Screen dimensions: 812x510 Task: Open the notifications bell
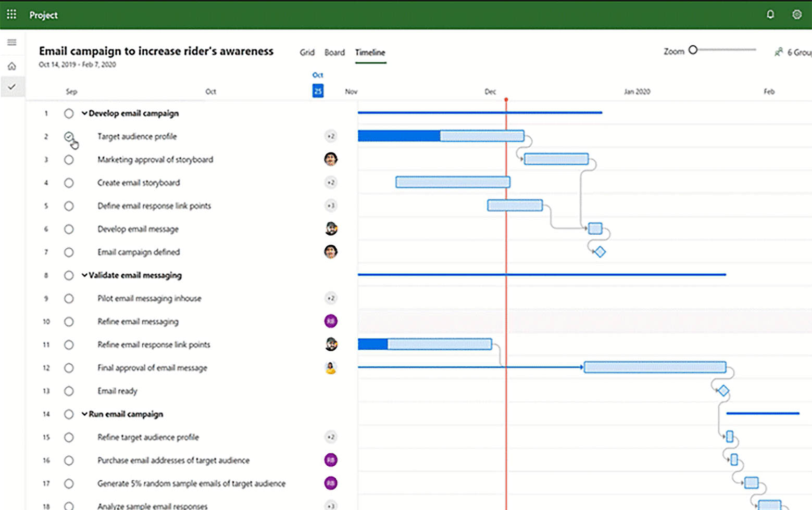[770, 15]
